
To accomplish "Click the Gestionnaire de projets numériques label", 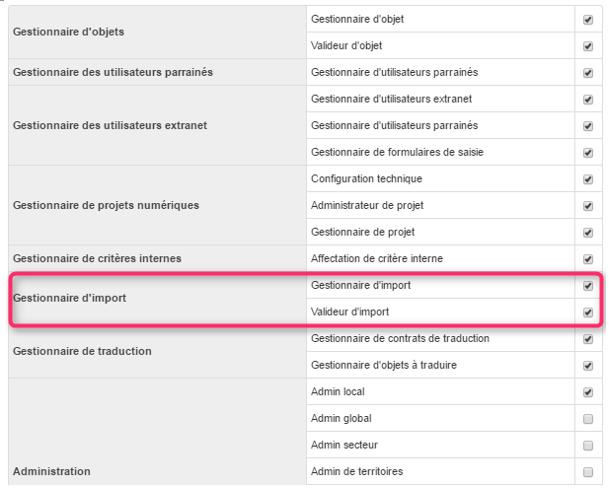I will [106, 205].
